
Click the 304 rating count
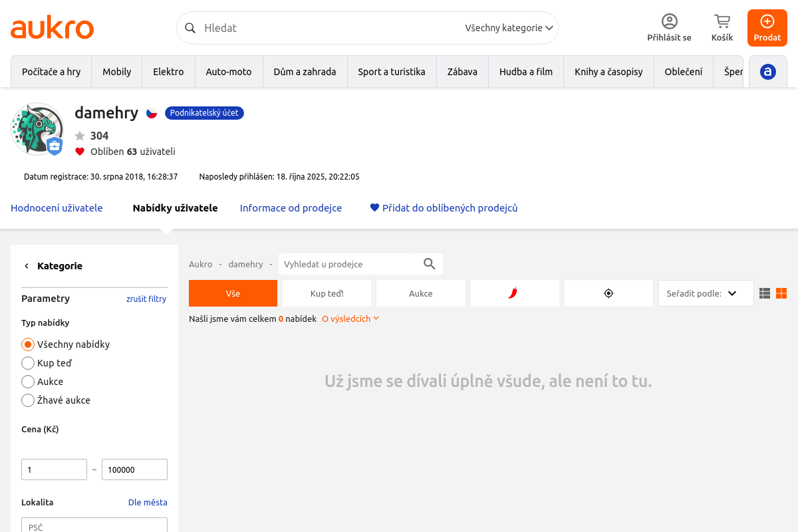tap(99, 136)
